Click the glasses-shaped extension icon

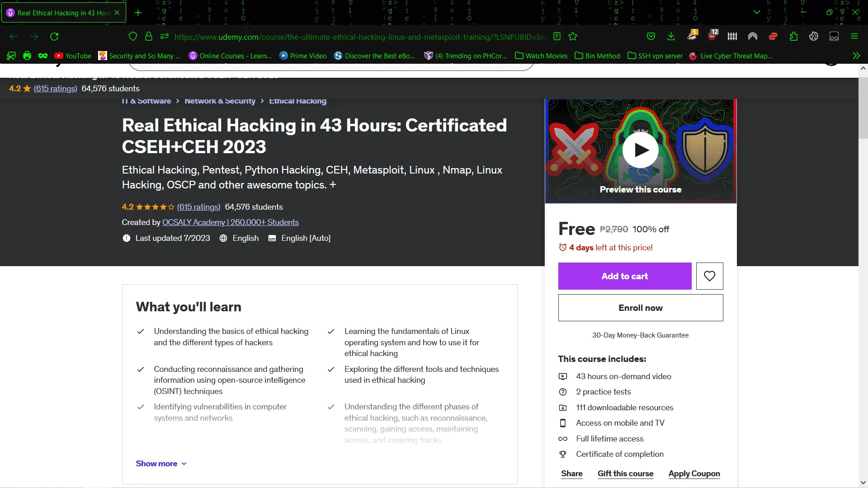click(x=834, y=37)
